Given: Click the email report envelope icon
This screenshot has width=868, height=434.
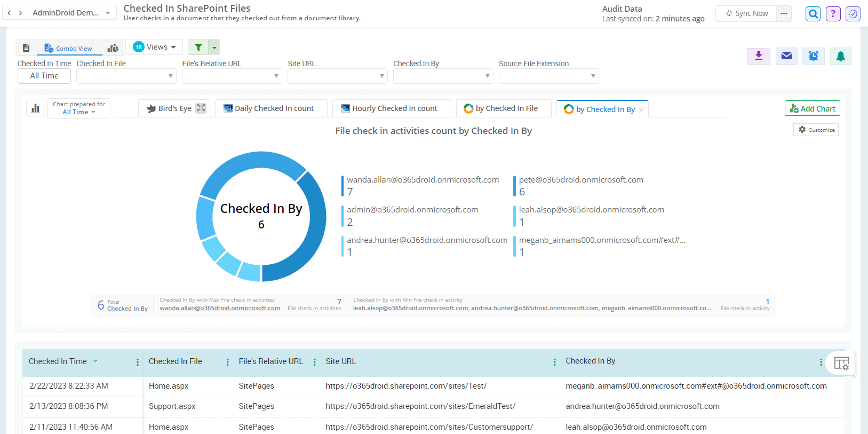Looking at the screenshot, I should click(786, 56).
